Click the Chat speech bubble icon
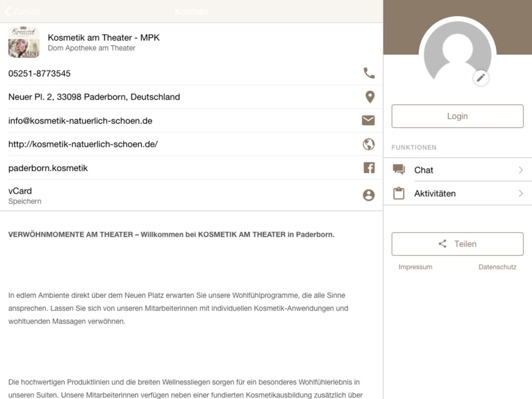This screenshot has height=399, width=532. click(x=398, y=169)
